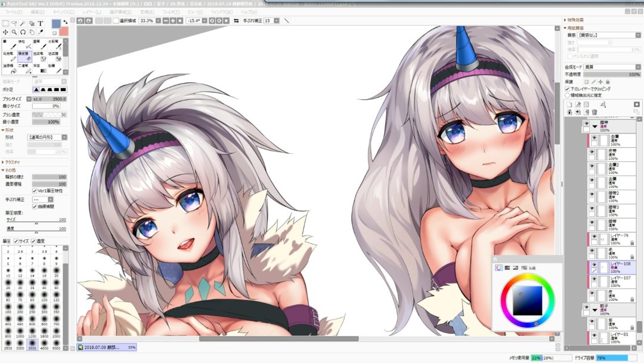
Task: Pick brush size 3500 preset
Action: pos(32,344)
